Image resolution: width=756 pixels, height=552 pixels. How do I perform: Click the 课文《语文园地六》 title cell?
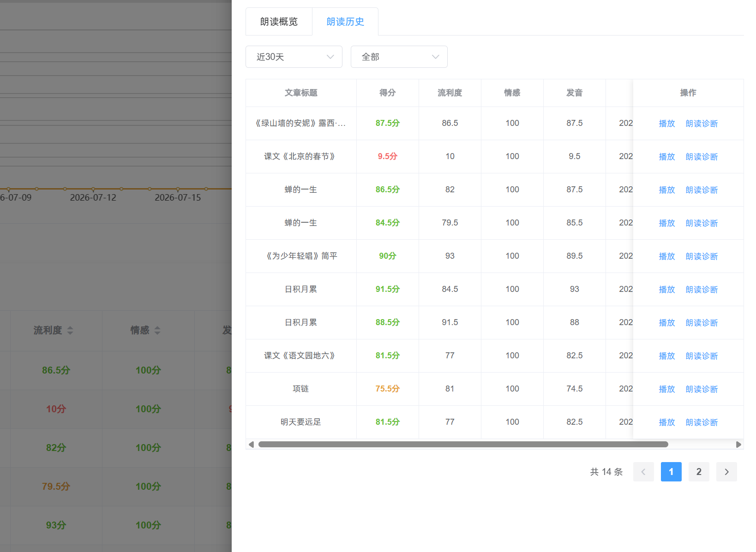tap(301, 356)
